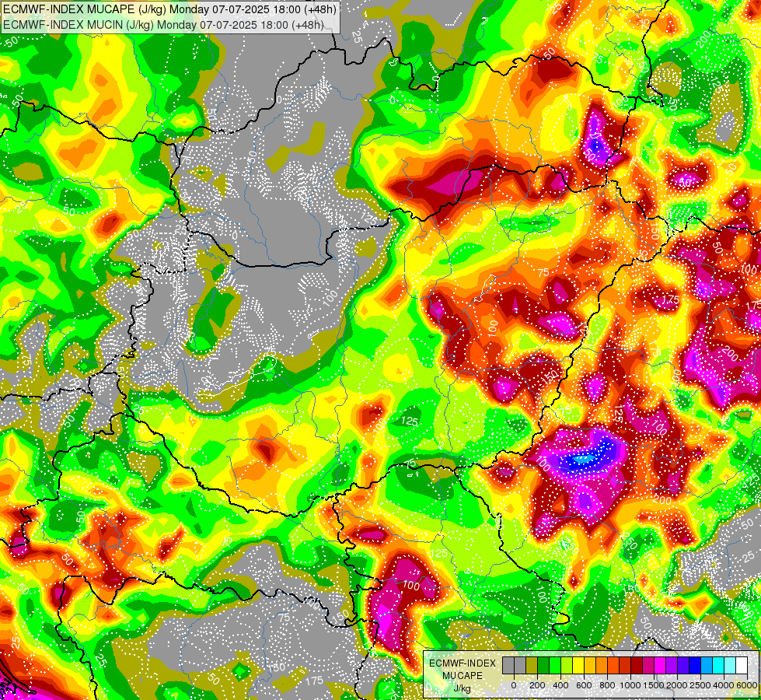Click the legend value 2500
This screenshot has width=761, height=700.
(x=700, y=685)
